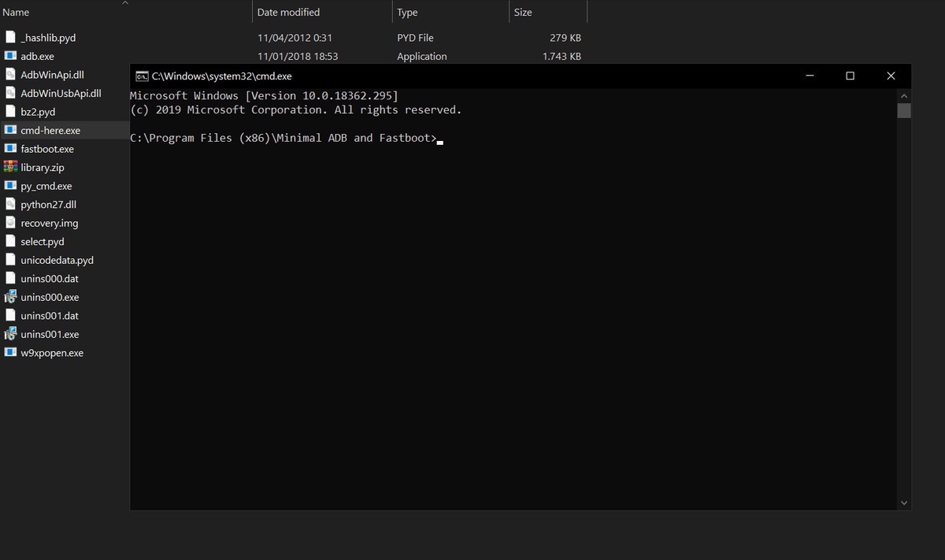The height and width of the screenshot is (560, 945).
Task: Click the adb.exe application icon
Action: (x=11, y=56)
